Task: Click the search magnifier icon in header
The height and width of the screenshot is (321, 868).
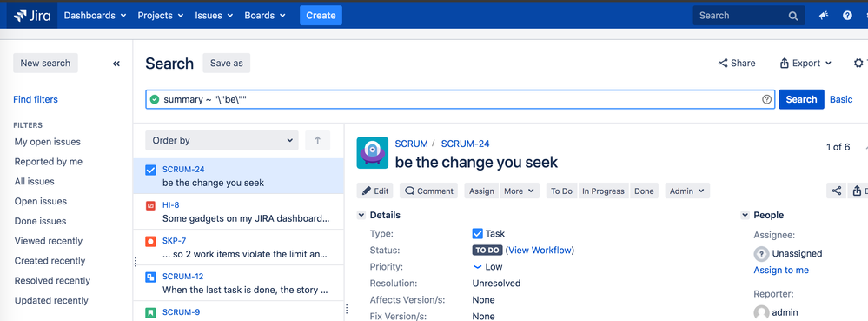Action: coord(793,16)
